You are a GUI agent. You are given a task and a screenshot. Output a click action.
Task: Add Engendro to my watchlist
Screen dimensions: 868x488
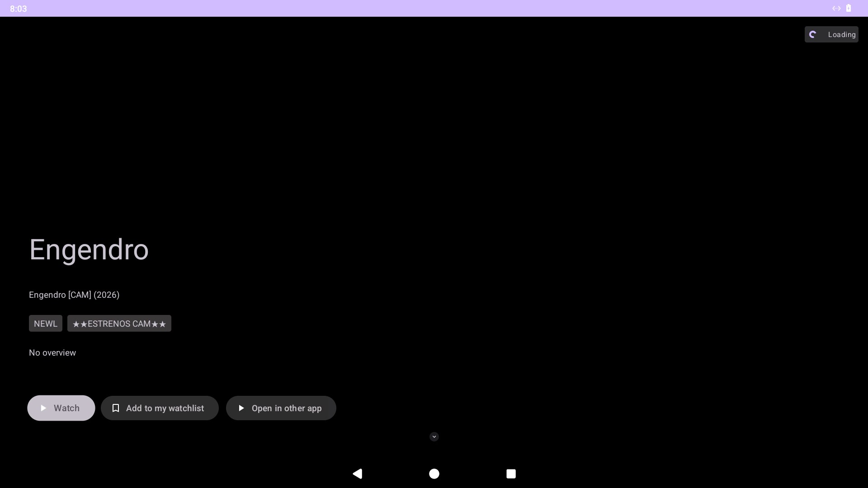click(x=160, y=408)
